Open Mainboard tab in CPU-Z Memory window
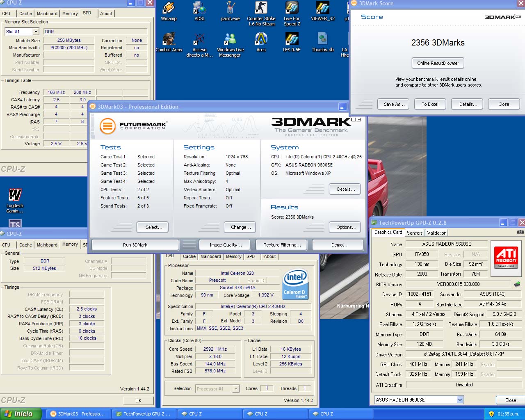 (47, 245)
